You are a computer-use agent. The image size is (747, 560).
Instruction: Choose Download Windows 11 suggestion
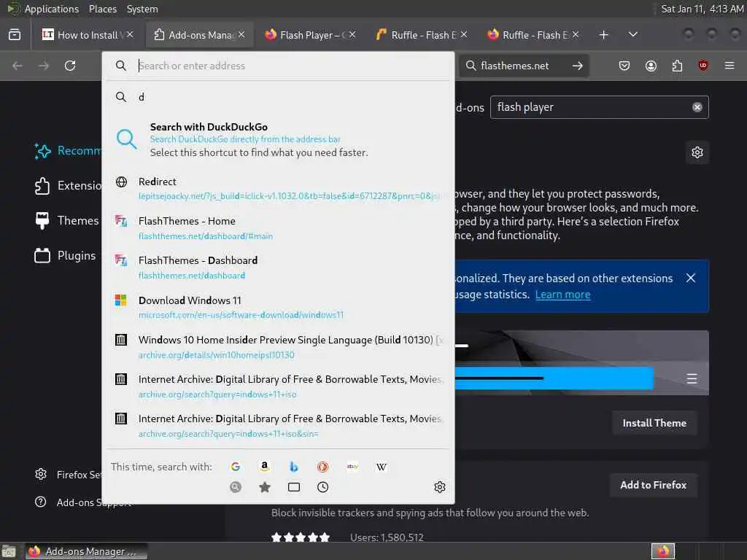pos(278,307)
